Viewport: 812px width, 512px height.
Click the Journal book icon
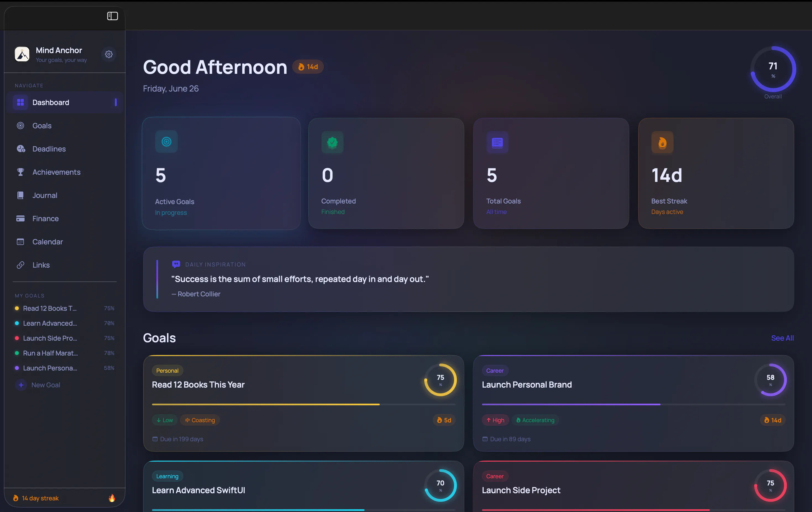coord(20,195)
